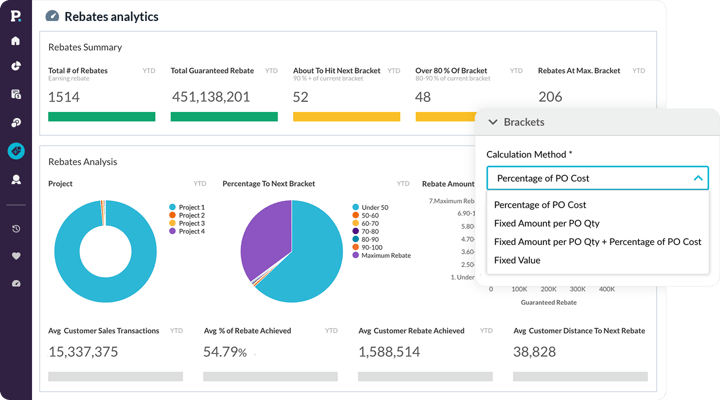Click the Guaranteed Rebate axis label
The height and width of the screenshot is (400, 720).
coord(549,302)
